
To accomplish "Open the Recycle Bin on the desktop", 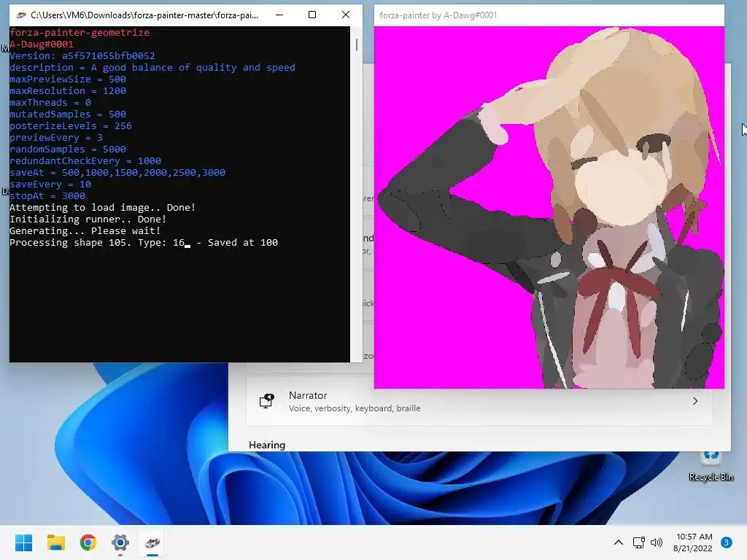I will 711,464.
